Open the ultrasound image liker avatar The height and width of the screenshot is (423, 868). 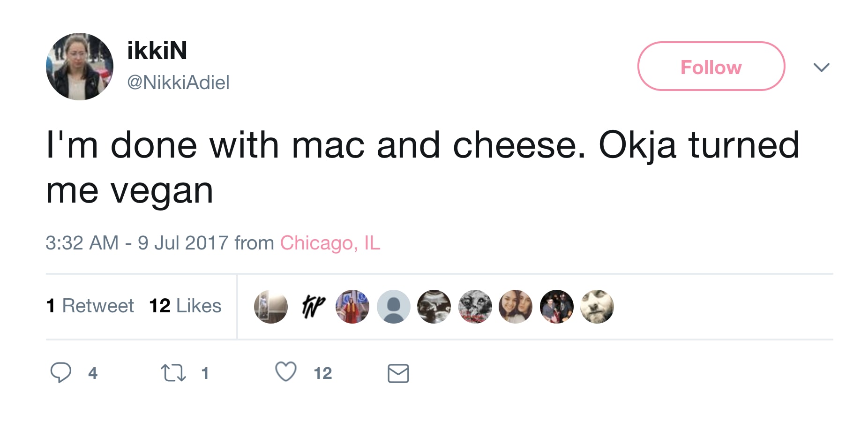coord(434,307)
